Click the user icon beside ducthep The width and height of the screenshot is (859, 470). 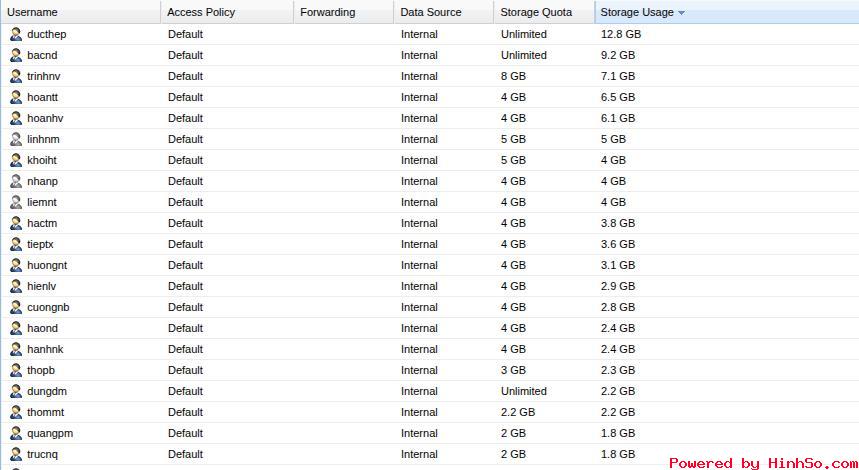point(16,34)
